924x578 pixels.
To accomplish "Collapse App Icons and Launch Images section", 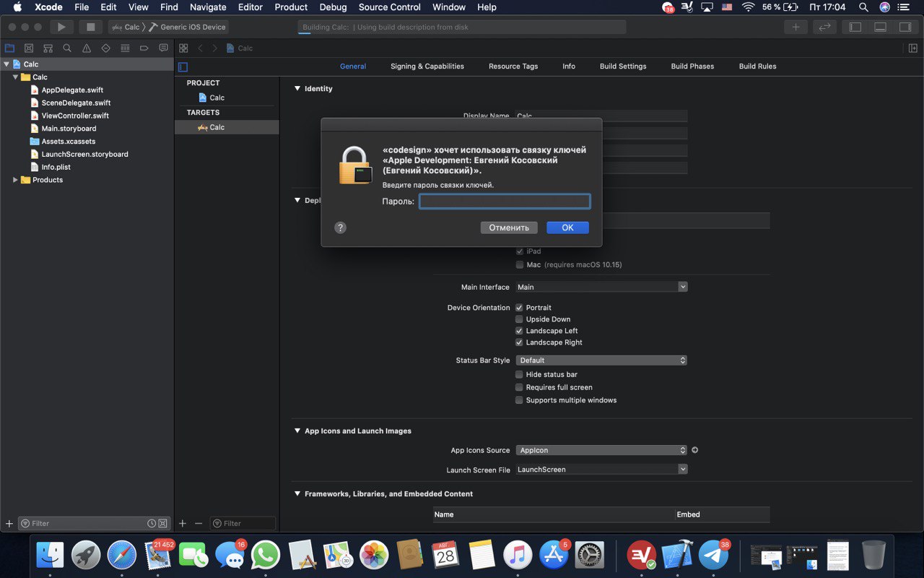I will pyautogui.click(x=297, y=431).
